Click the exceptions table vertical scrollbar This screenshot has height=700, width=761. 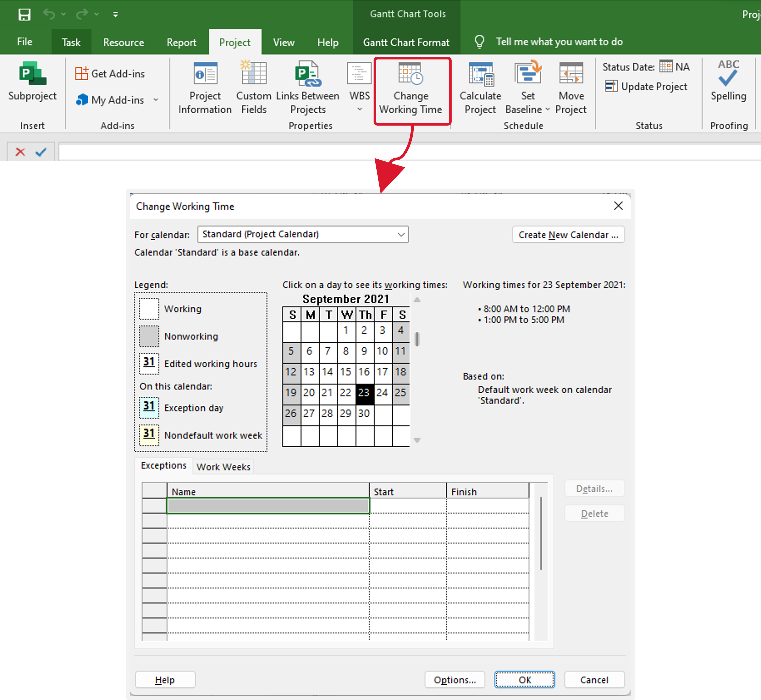pyautogui.click(x=541, y=533)
